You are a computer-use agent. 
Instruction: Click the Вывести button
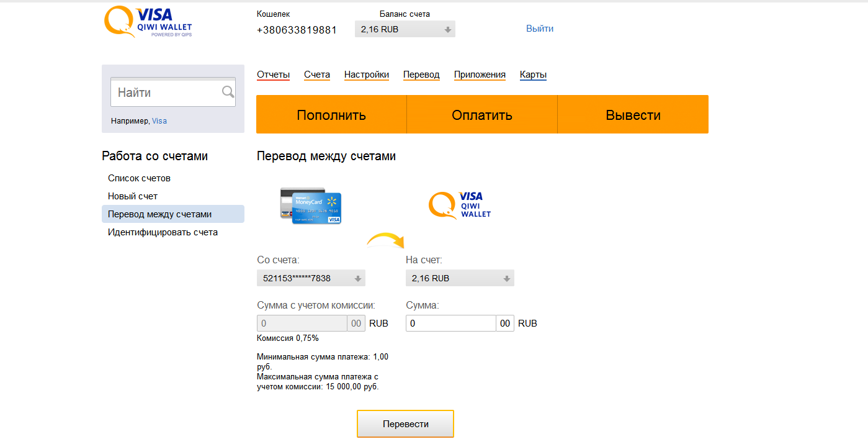click(633, 114)
